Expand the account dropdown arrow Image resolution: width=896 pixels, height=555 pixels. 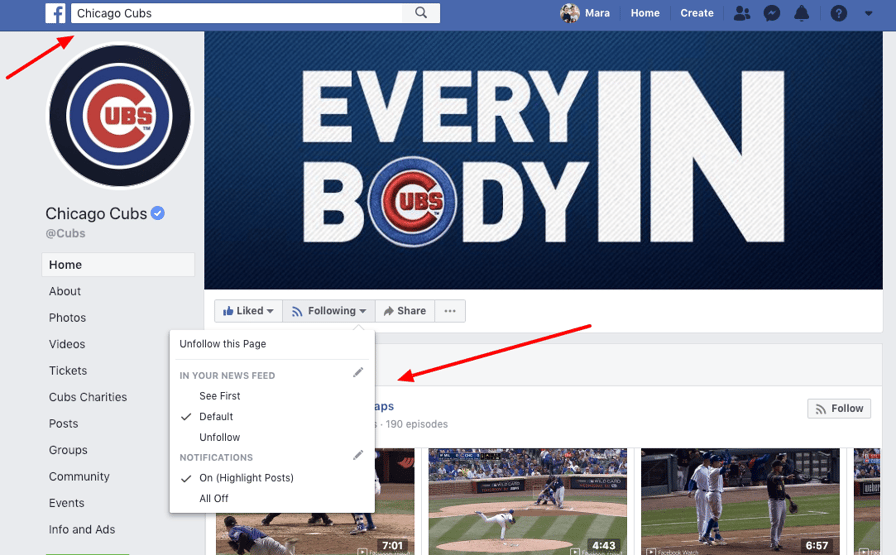pos(869,13)
